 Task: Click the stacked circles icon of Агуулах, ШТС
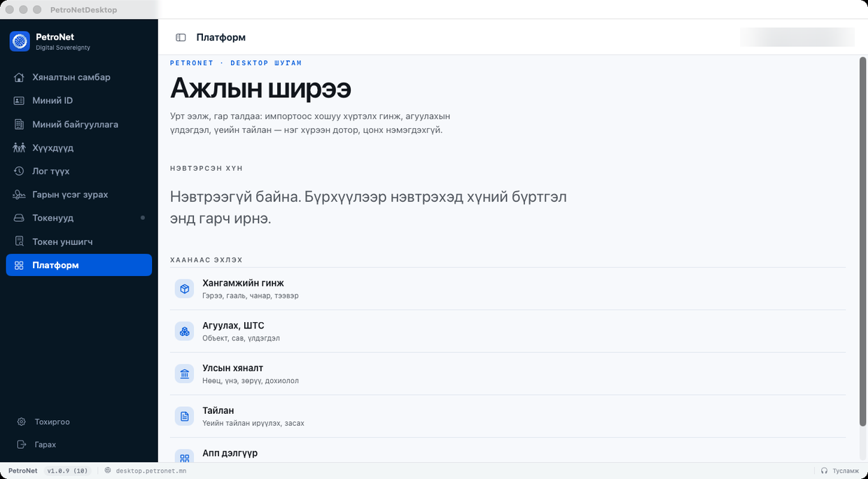[184, 331]
